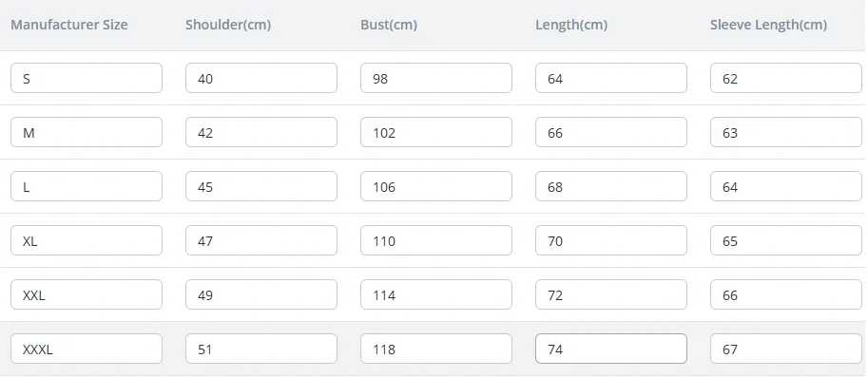Select the sleeve length field showing 63
The image size is (868, 378).
tap(786, 132)
